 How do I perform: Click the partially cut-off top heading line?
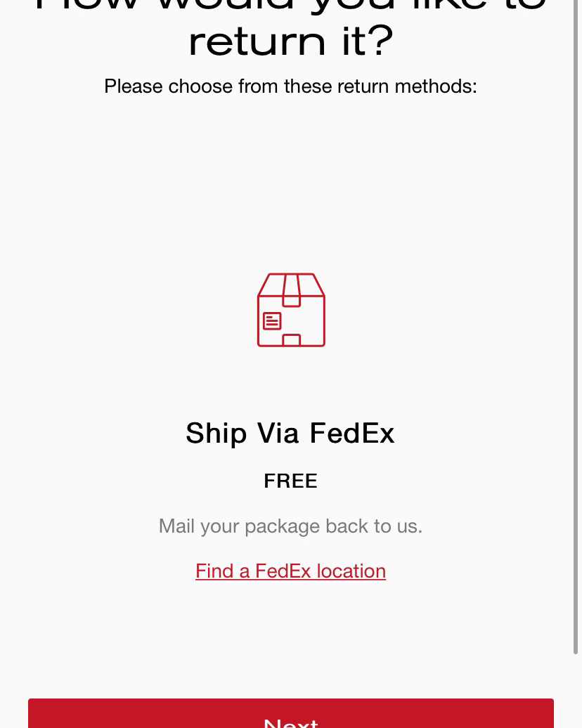point(291,6)
